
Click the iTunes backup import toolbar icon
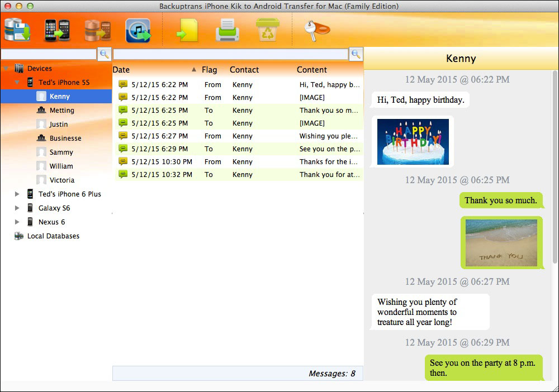pyautogui.click(x=138, y=31)
